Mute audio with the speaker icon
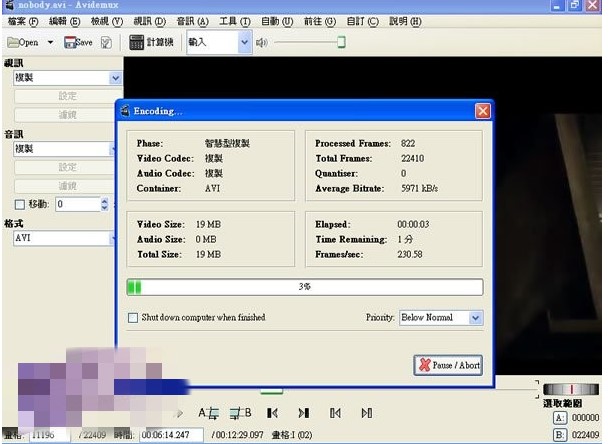The height and width of the screenshot is (444, 609). 261,43
